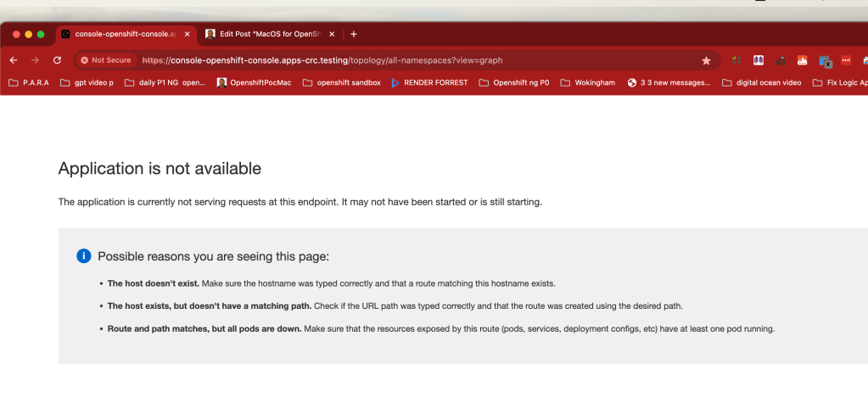This screenshot has width=868, height=414.
Task: Open the digital ocean video bookmark folder
Action: coord(761,82)
